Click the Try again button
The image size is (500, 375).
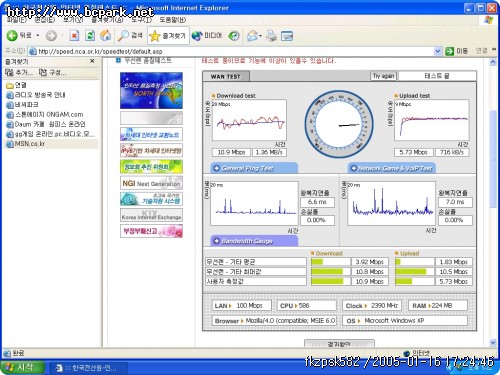[x=383, y=76]
